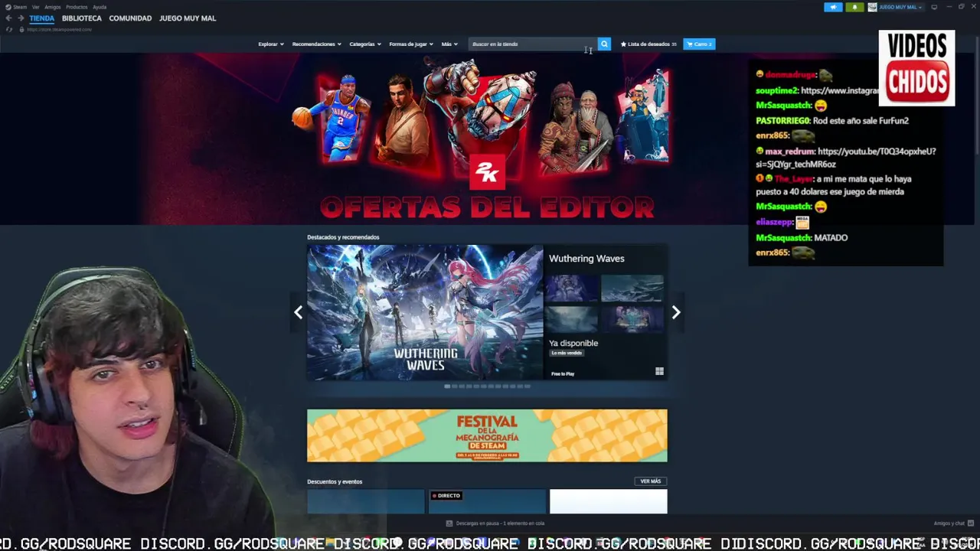Switch to the BIBLIOTECA tab

(82, 18)
